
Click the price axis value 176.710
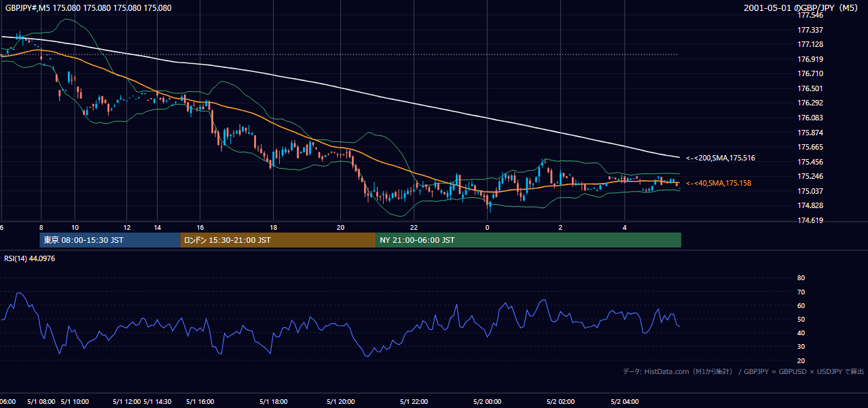point(810,73)
